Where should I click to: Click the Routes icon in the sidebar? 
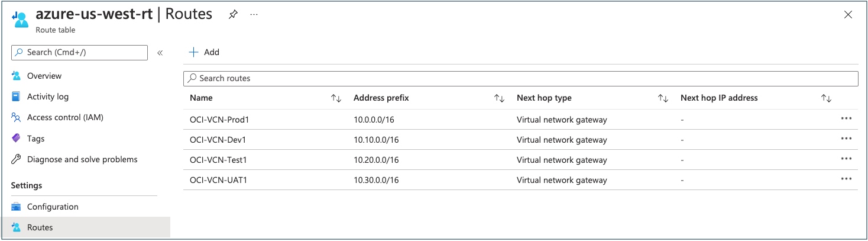pyautogui.click(x=17, y=227)
